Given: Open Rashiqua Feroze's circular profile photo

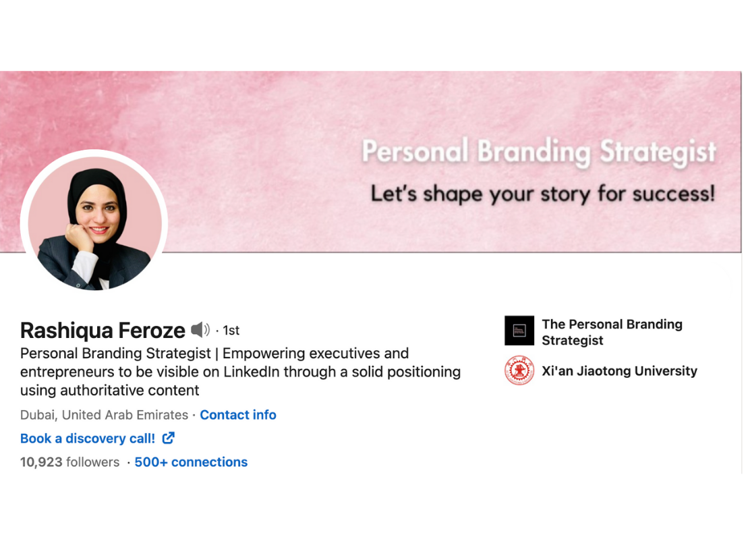Looking at the screenshot, I should pyautogui.click(x=94, y=223).
